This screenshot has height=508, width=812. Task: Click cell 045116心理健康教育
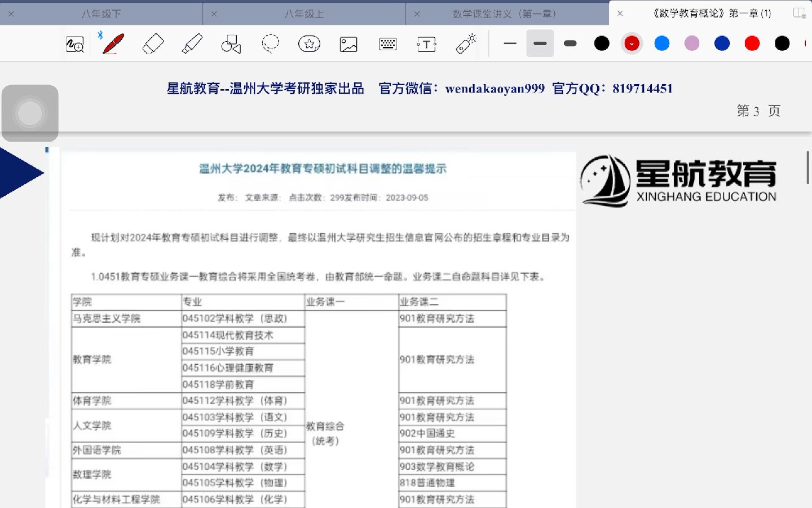pos(243,368)
